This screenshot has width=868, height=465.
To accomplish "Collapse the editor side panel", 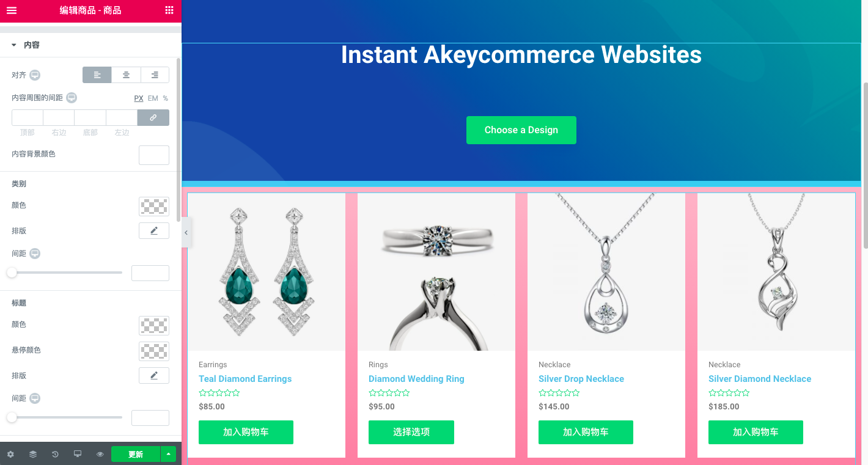I will [186, 233].
